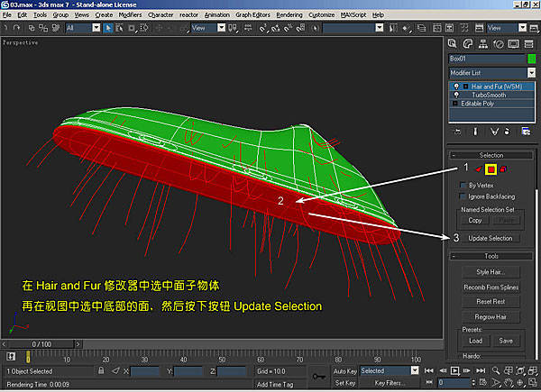Viewport: 541px width, 392px height.
Task: Click the Select by Name tool
Action: click(x=119, y=28)
